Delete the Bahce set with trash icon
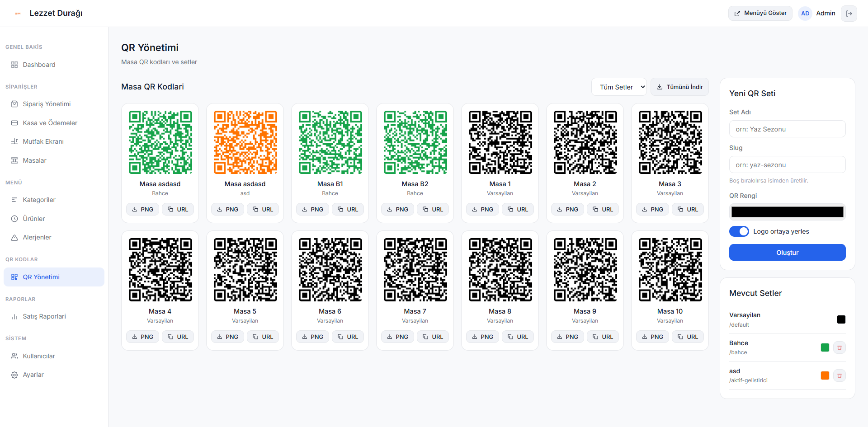The image size is (868, 427). coord(840,347)
